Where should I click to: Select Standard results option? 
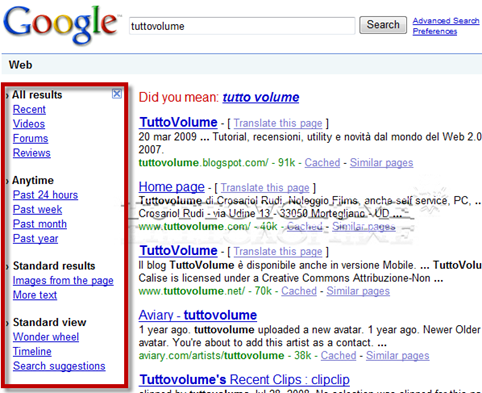tap(54, 266)
